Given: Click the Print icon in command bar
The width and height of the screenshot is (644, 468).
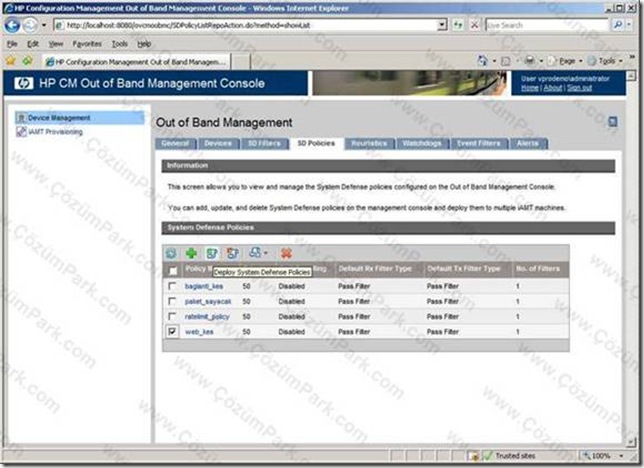Looking at the screenshot, I should (x=530, y=61).
